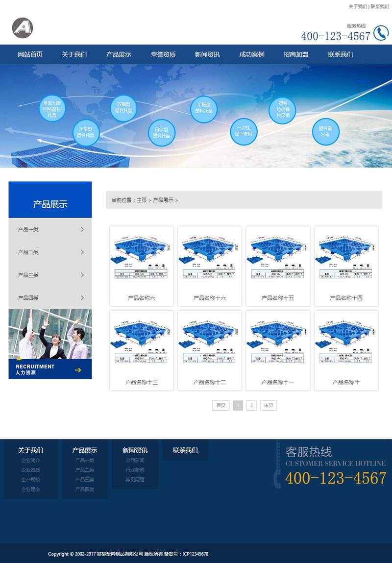The height and width of the screenshot is (563, 392).
Task: Click 产品三类 in footer column
Action: click(85, 480)
